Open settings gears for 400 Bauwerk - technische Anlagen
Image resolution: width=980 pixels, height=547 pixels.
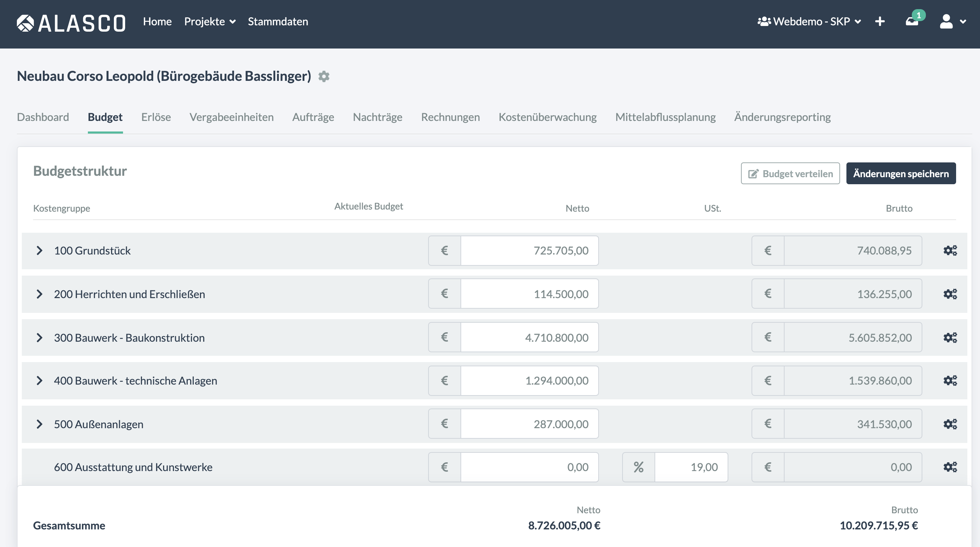click(950, 380)
